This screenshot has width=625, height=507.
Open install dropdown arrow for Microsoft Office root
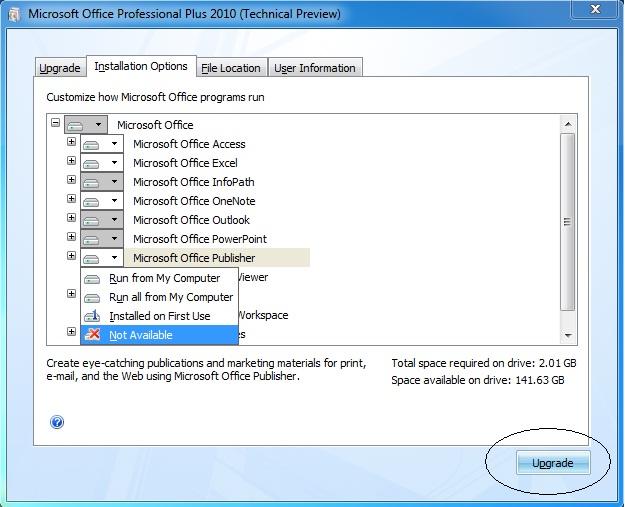click(98, 124)
